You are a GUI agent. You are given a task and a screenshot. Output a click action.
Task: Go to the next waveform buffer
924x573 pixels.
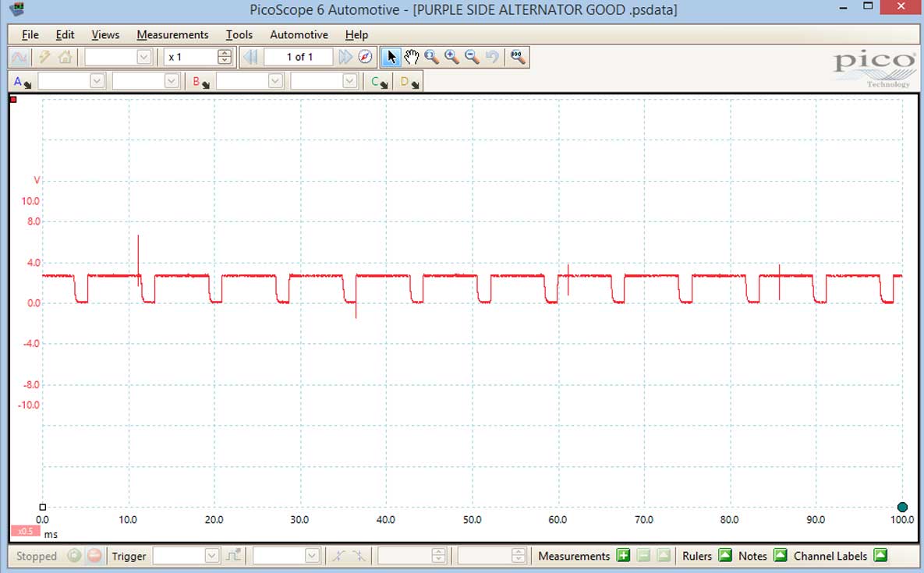tap(345, 57)
